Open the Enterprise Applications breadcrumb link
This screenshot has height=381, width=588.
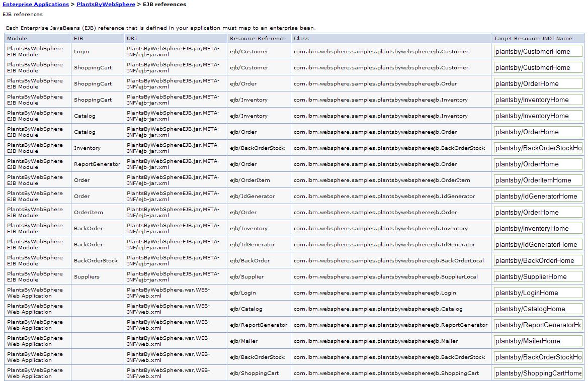(x=36, y=5)
